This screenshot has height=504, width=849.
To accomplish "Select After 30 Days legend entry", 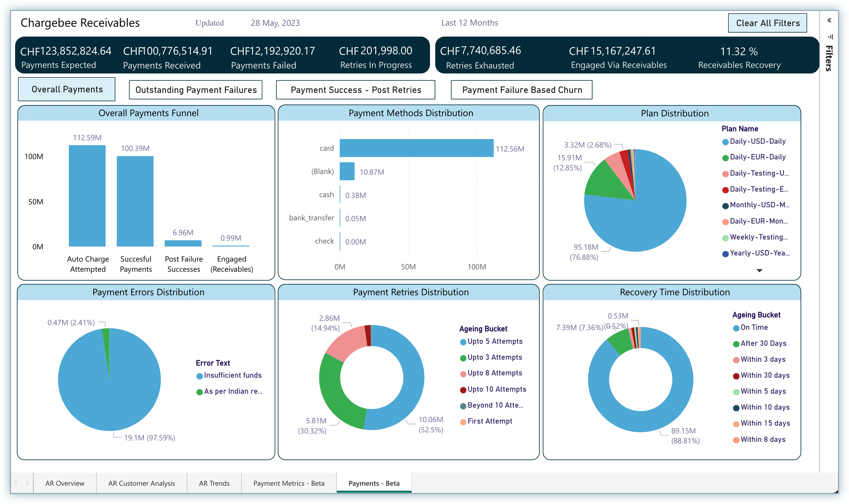I will (760, 343).
